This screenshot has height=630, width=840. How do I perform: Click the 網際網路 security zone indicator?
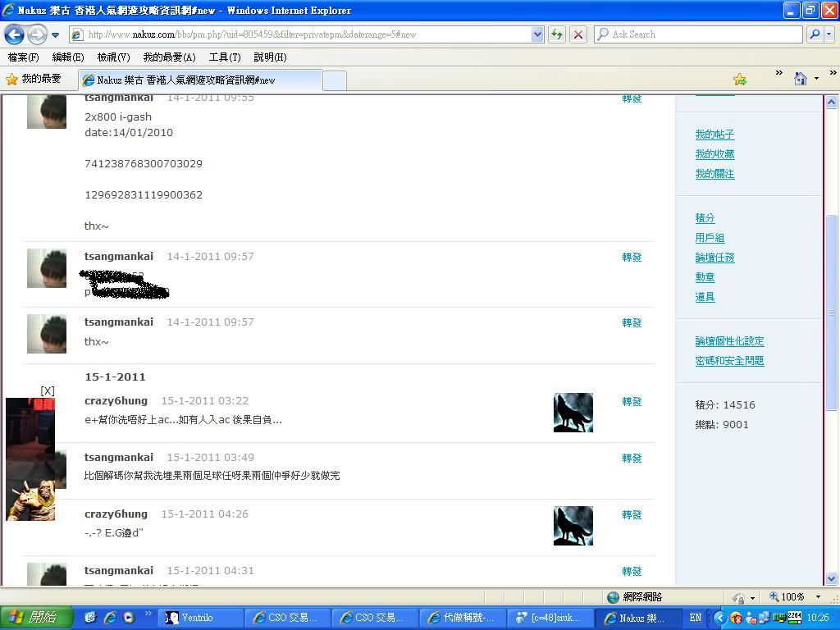[x=636, y=597]
